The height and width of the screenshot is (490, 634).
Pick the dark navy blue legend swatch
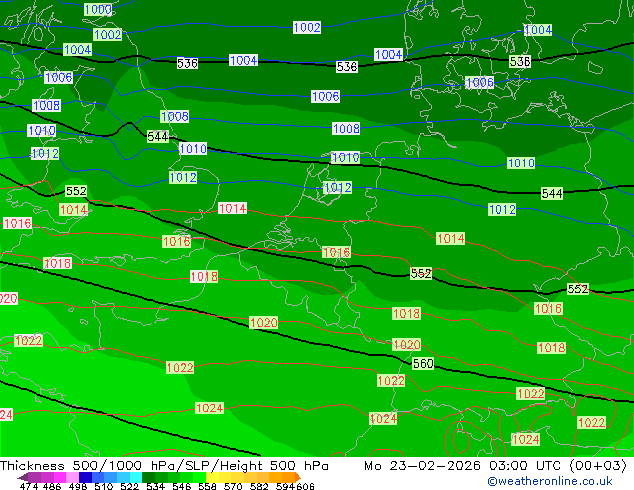tap(85, 477)
